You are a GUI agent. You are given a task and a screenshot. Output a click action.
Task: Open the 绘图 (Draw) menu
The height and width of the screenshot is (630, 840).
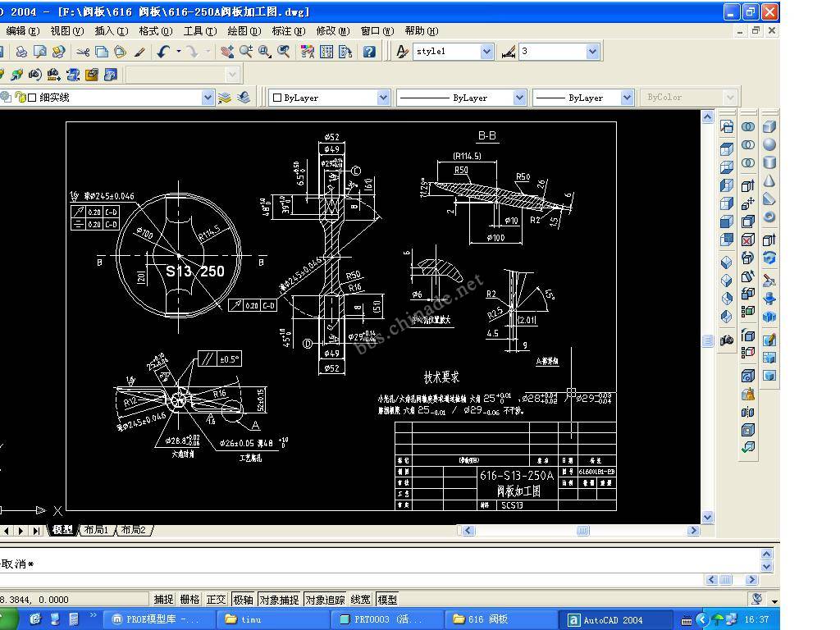tap(242, 31)
